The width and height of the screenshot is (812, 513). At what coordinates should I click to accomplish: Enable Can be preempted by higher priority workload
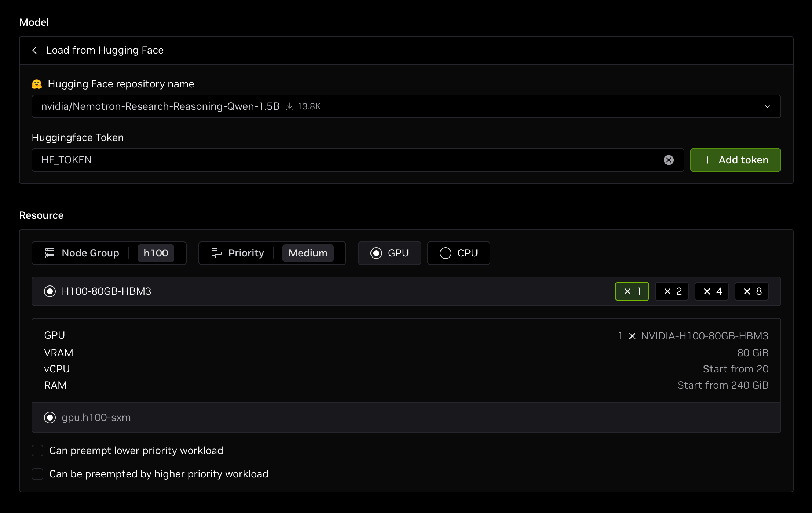[x=37, y=474]
